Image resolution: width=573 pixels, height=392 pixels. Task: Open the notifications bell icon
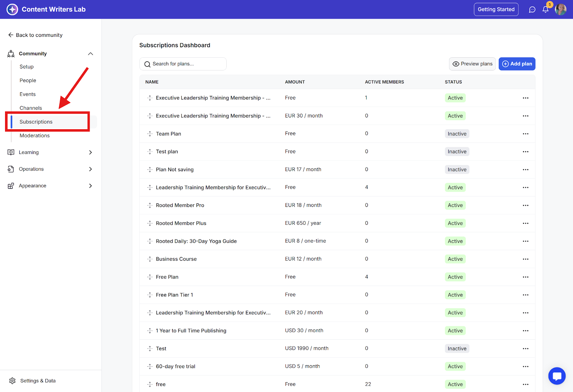coord(545,10)
